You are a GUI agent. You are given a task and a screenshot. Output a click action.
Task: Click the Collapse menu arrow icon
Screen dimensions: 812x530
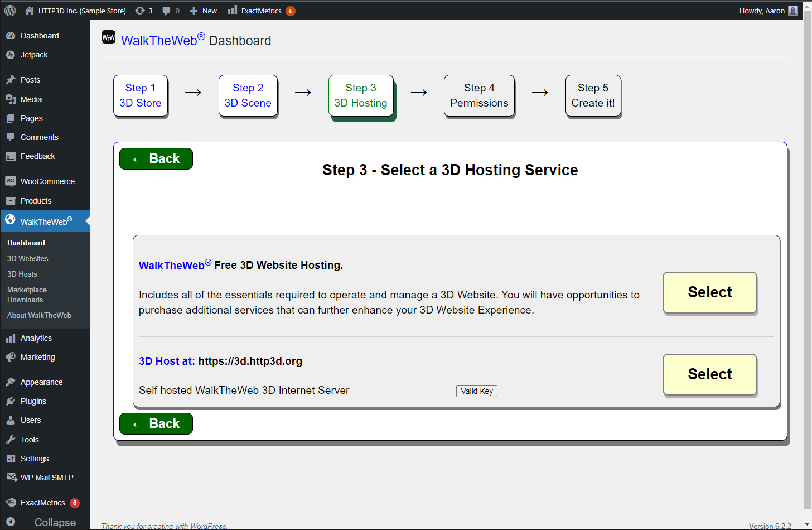coord(11,522)
